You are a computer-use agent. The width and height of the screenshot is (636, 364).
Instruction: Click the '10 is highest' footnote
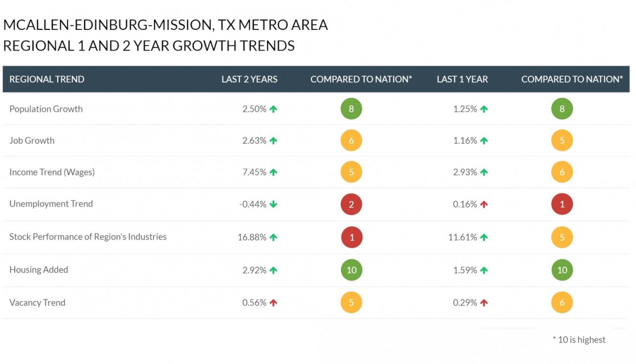coord(579,340)
